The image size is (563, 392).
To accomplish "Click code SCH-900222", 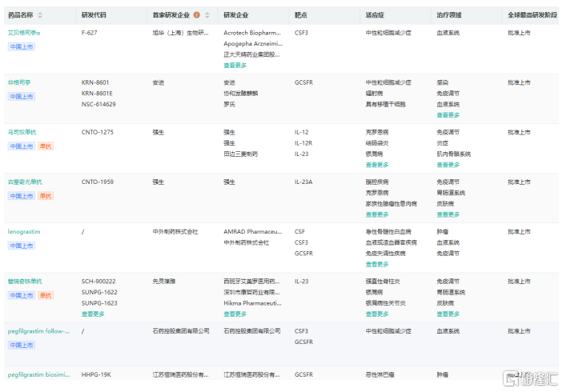I will click(99, 282).
